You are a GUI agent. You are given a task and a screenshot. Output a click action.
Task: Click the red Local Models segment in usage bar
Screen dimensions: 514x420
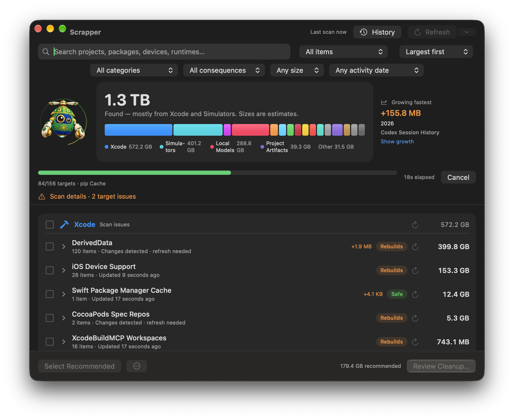click(250, 130)
